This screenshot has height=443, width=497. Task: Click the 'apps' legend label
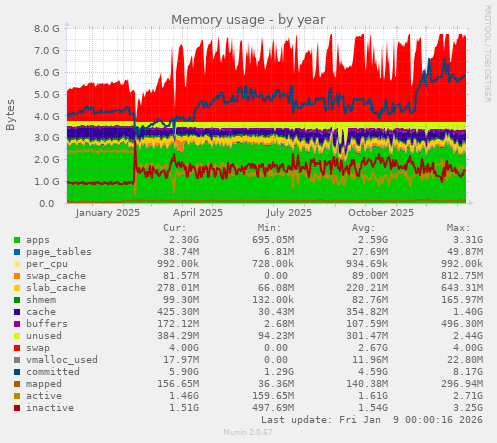click(38, 240)
